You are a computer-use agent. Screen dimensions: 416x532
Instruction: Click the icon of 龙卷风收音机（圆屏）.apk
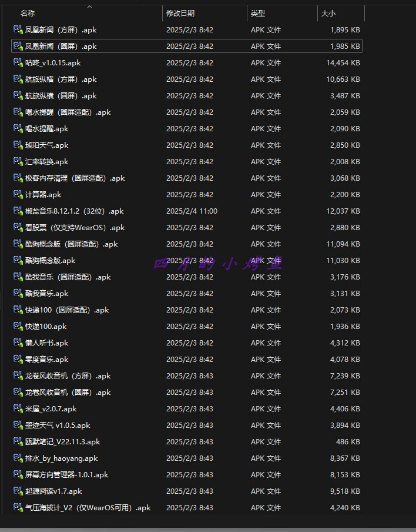18,392
